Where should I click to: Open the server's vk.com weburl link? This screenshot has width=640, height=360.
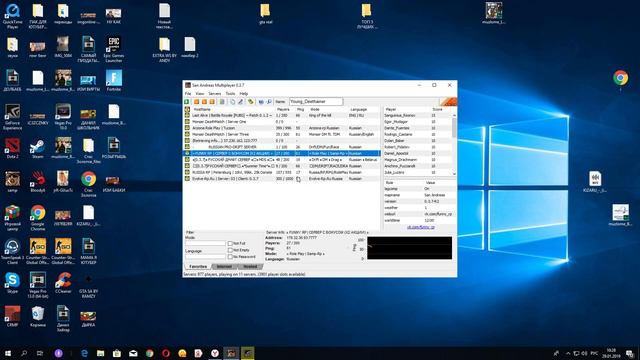point(420,227)
